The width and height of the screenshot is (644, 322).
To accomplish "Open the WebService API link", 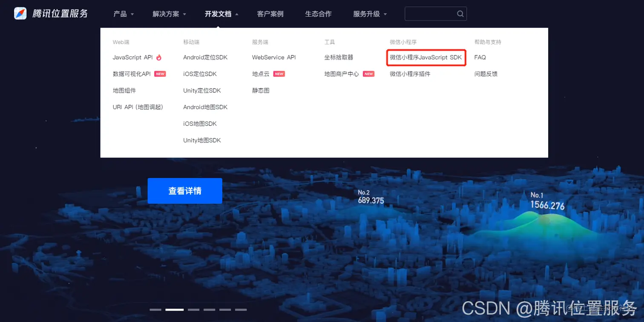I will [274, 57].
